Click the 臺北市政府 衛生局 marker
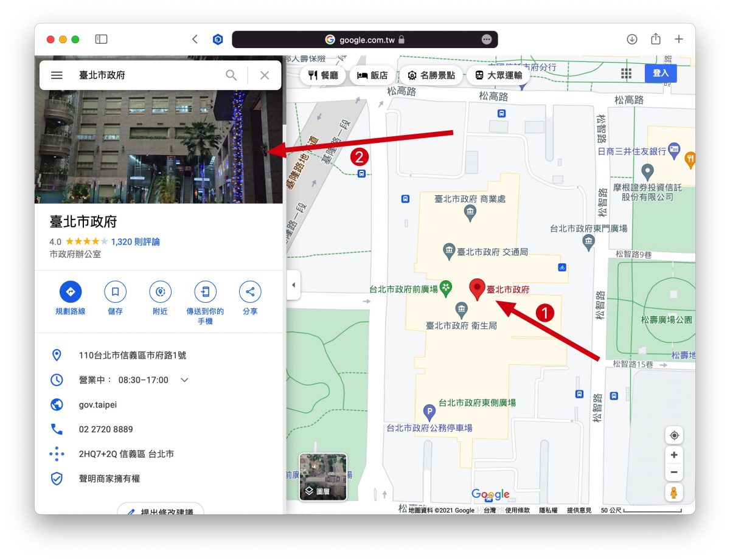This screenshot has height=560, width=730. (462, 310)
